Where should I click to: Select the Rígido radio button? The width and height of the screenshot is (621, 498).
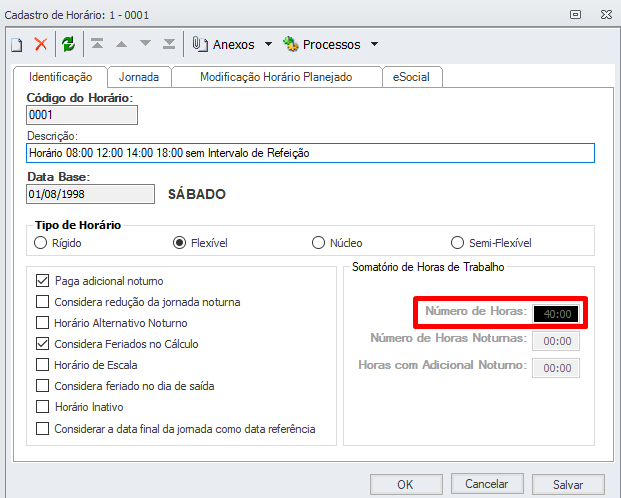pos(40,242)
